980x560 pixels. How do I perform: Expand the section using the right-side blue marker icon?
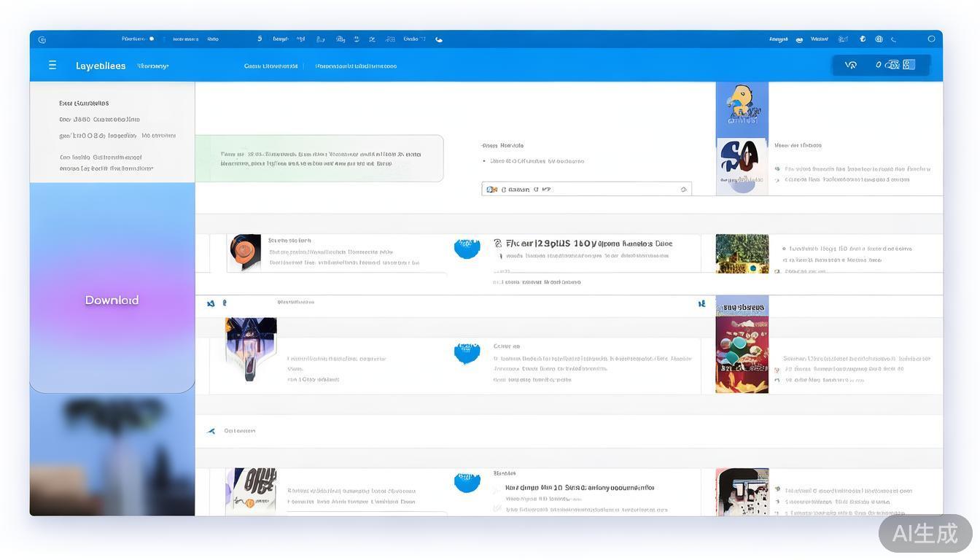[701, 303]
